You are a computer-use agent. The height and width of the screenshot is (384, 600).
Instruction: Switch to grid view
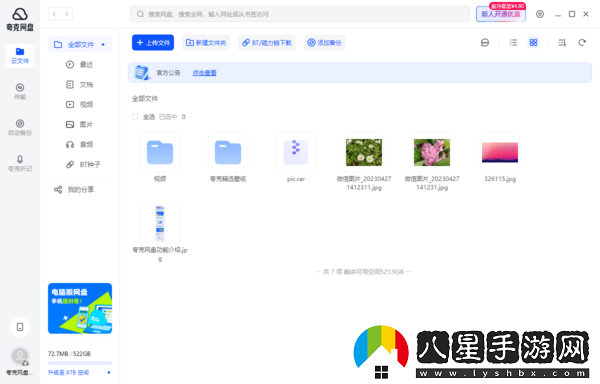click(x=533, y=42)
